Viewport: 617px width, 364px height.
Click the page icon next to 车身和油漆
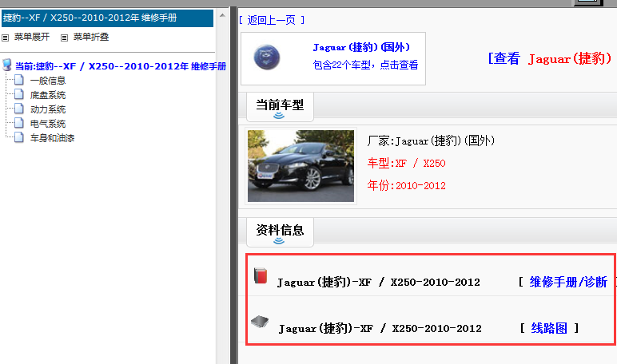pos(19,137)
